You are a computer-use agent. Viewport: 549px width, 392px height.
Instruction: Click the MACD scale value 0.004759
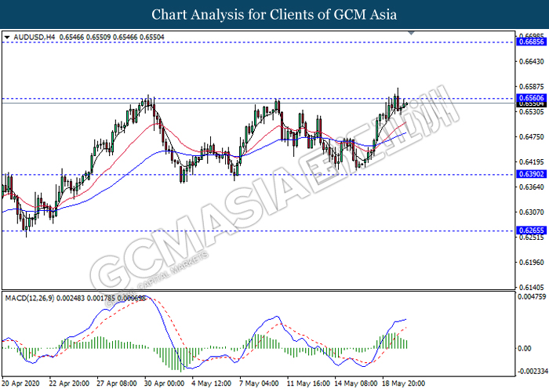[532, 297]
